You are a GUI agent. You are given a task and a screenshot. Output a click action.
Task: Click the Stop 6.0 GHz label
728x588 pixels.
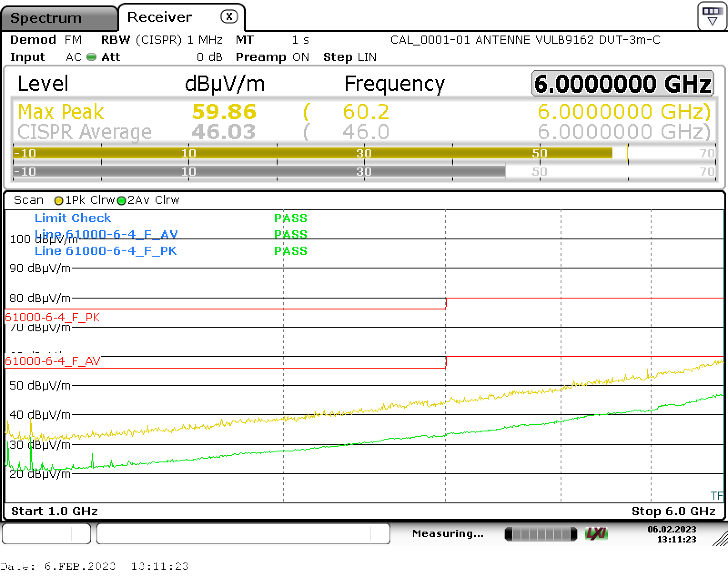tap(674, 511)
